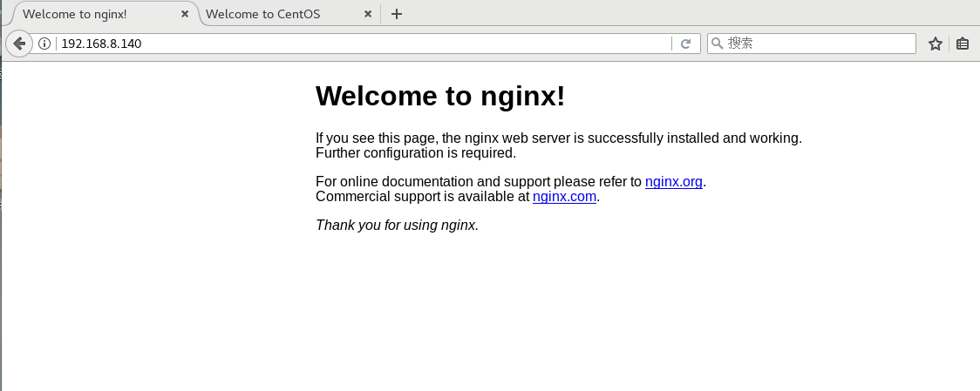
Task: Click the 'Thank you for using nginx.' text
Action: click(397, 225)
